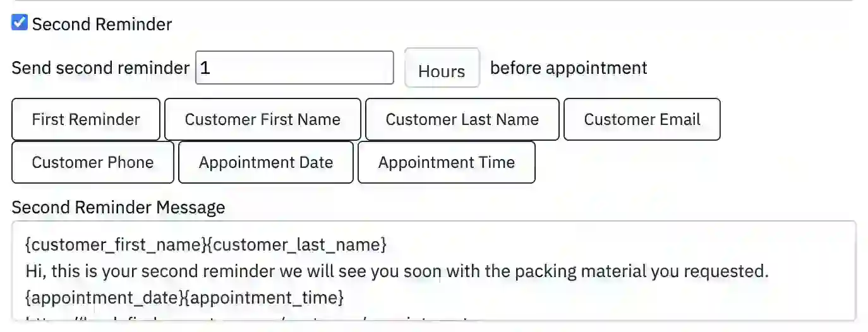Image resolution: width=868 pixels, height=332 pixels.
Task: Open the Hours unit dropdown
Action: click(x=442, y=69)
